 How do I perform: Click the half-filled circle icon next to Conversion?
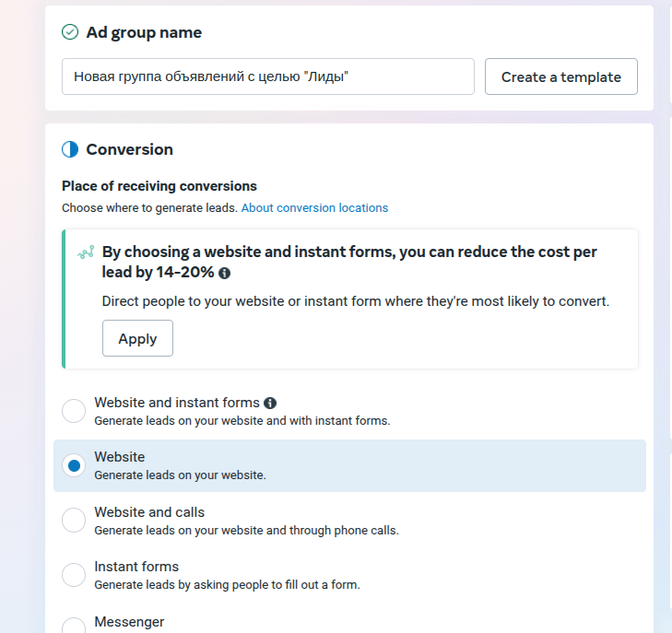(70, 149)
